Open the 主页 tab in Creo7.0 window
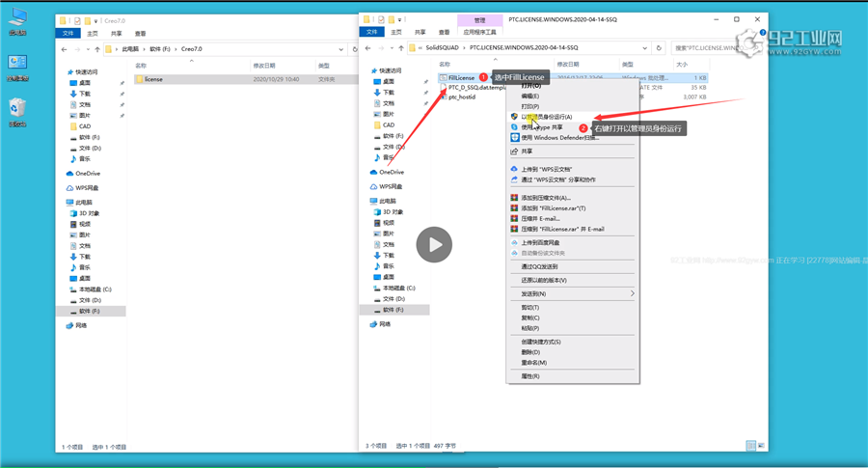This screenshot has height=468, width=868. [93, 34]
